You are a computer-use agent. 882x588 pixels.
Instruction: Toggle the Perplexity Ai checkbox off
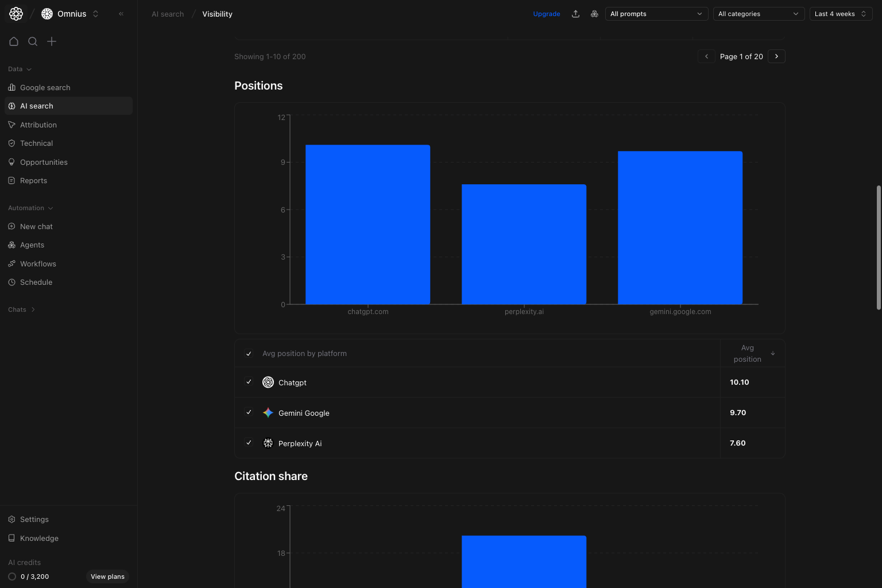[x=249, y=443]
